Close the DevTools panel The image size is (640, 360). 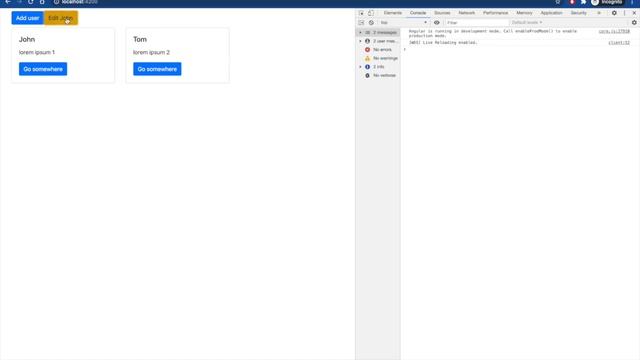[634, 13]
